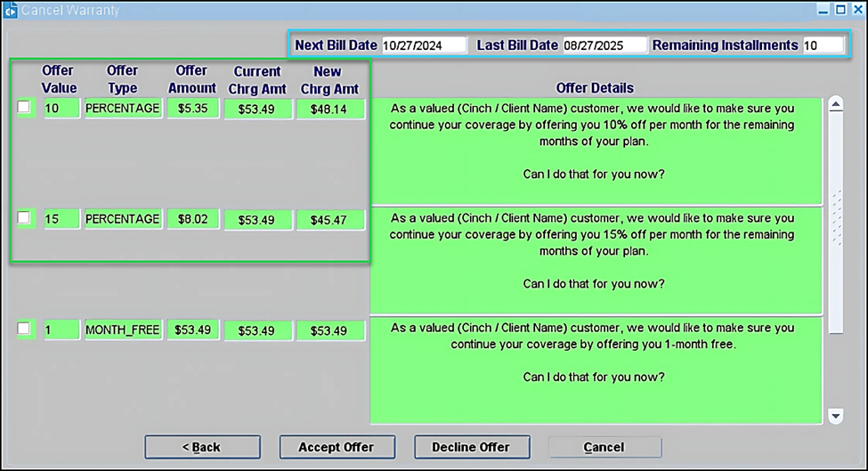Image resolution: width=868 pixels, height=471 pixels.
Task: Check the 15 percent offer checkbox
Action: pyautogui.click(x=24, y=218)
